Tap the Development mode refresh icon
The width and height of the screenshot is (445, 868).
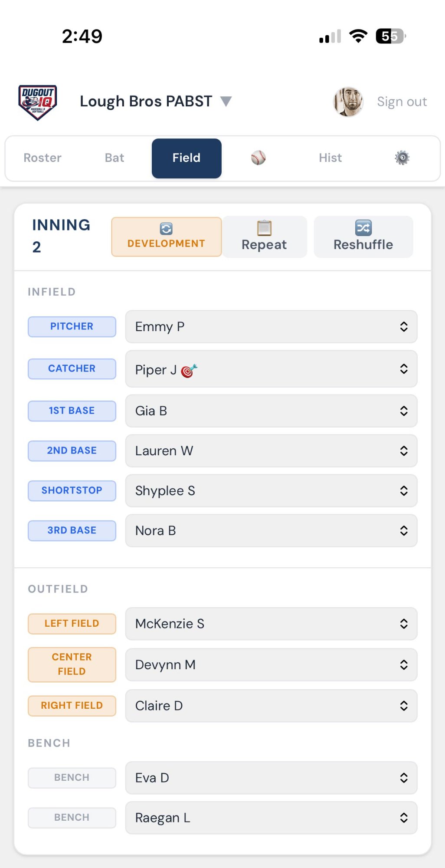[x=166, y=229]
